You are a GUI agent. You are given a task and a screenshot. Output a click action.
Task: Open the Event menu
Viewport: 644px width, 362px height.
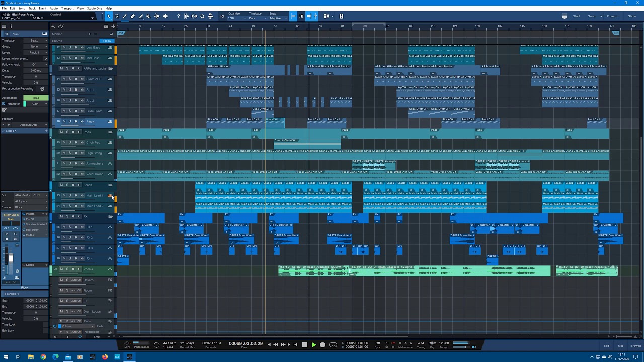pos(43,9)
